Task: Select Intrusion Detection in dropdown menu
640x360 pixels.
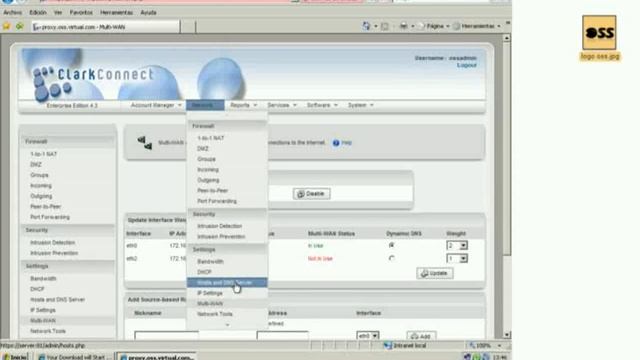Action: 220,226
